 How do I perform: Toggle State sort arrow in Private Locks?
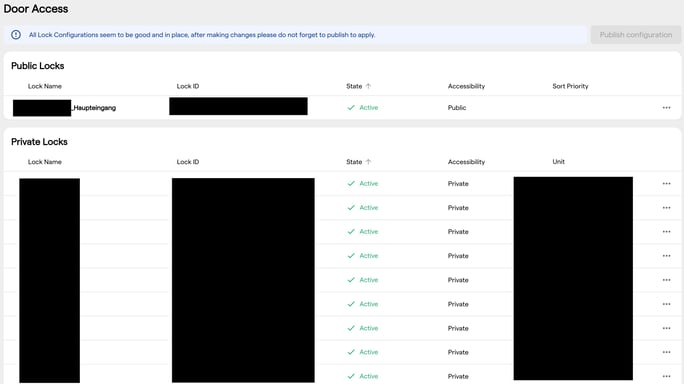click(368, 161)
